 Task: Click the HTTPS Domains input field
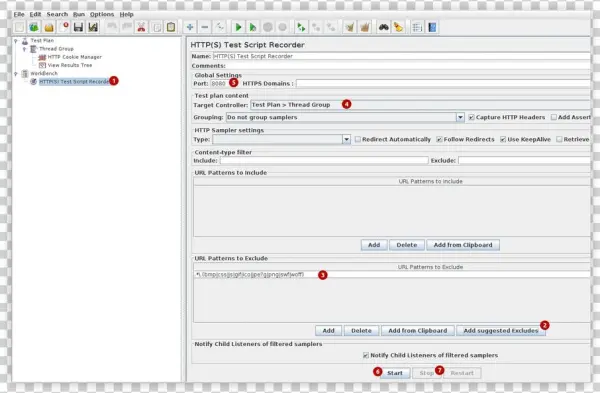[443, 83]
